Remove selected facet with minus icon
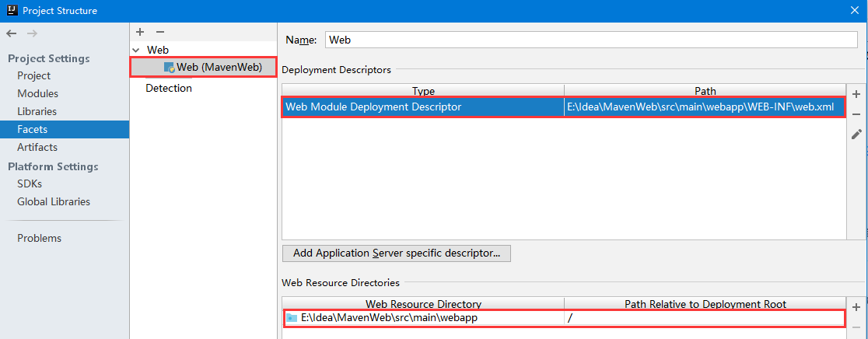This screenshot has width=868, height=339. (160, 33)
